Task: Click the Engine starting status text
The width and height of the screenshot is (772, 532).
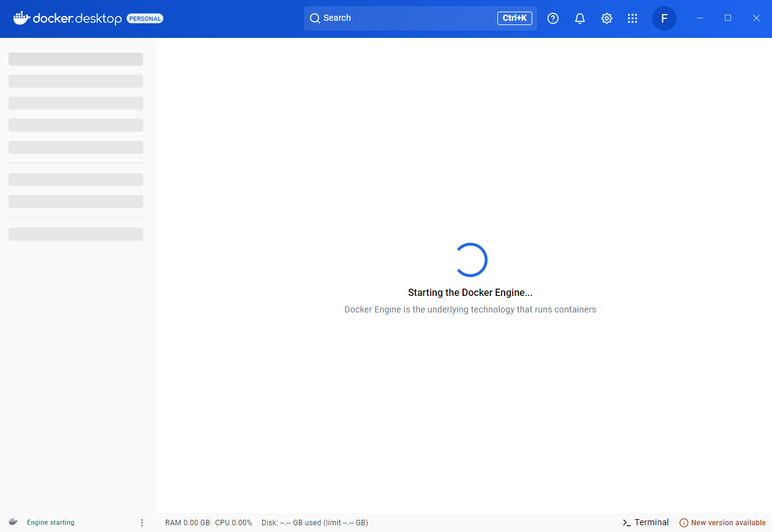Action: [50, 522]
